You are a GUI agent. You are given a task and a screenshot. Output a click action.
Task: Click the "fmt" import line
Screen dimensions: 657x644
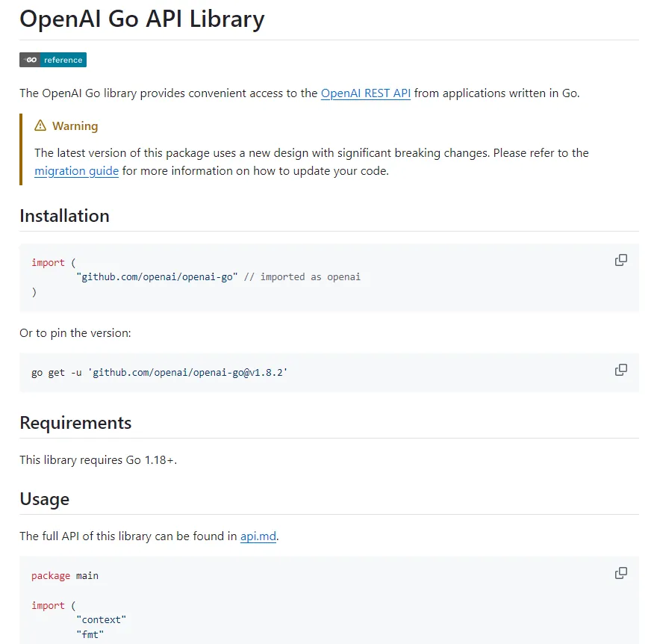90,634
